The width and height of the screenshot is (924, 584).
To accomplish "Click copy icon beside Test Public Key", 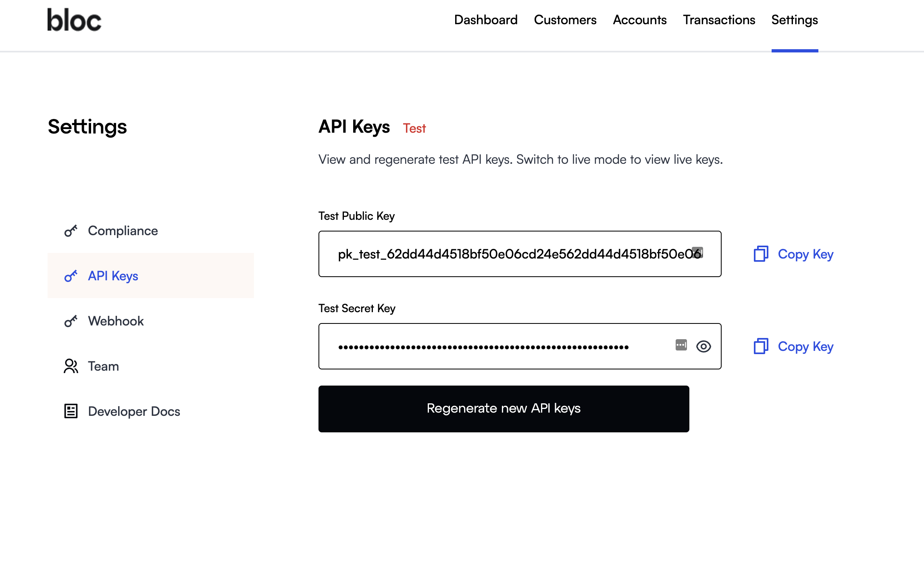I will click(x=761, y=254).
